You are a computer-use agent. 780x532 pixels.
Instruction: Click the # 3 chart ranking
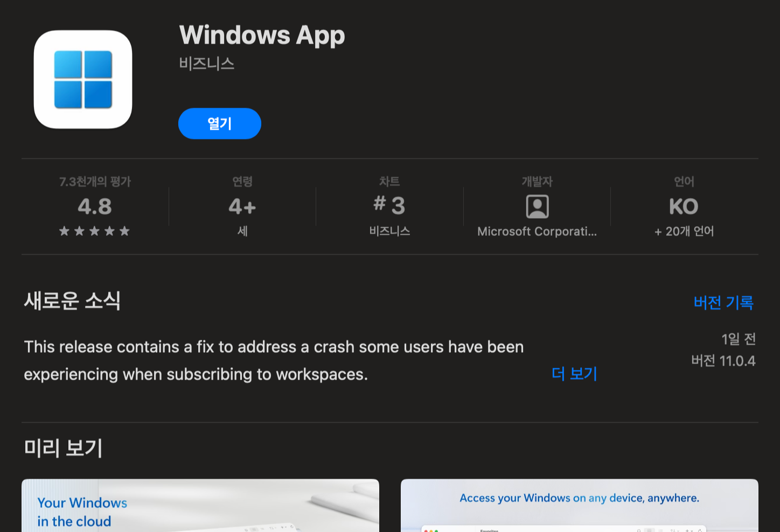click(x=389, y=205)
